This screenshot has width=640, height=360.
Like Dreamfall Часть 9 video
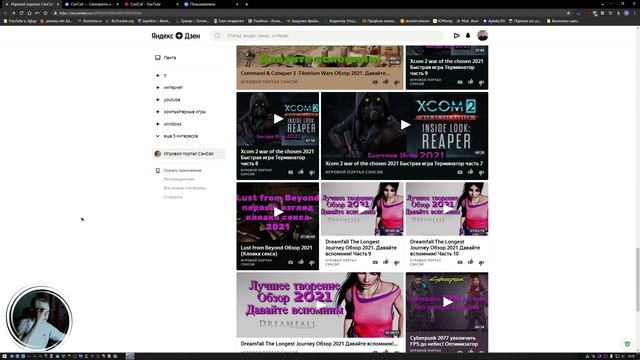pos(386,262)
